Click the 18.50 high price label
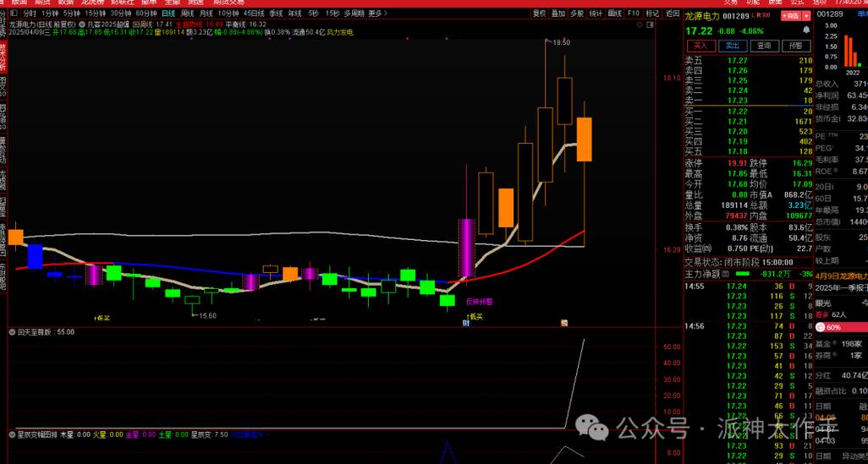This screenshot has height=464, width=868. coord(561,42)
